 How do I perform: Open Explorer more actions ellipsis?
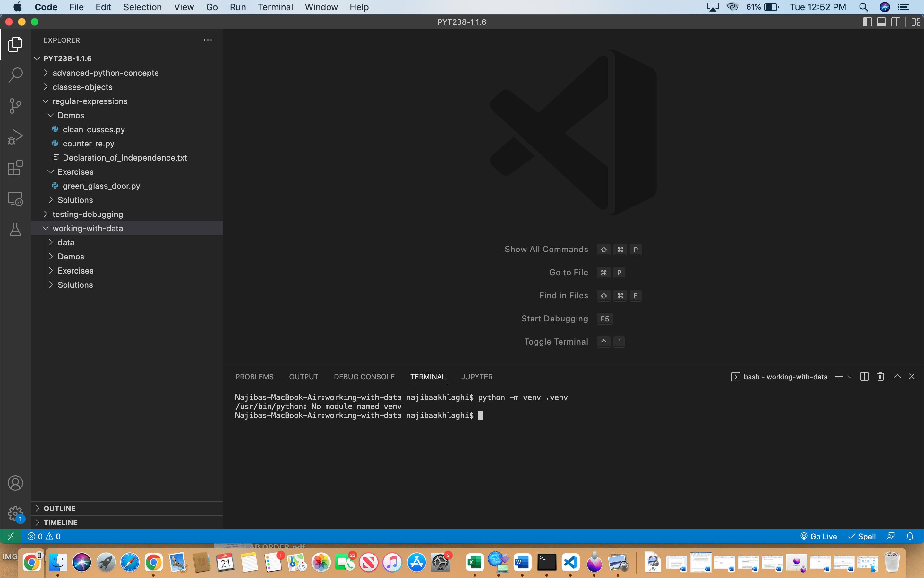pyautogui.click(x=208, y=40)
